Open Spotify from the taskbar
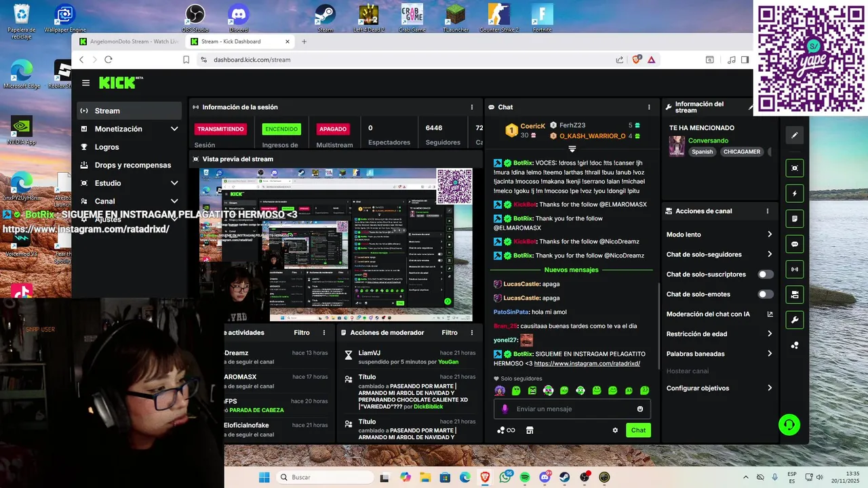Image resolution: width=868 pixels, height=488 pixels. pos(525,477)
